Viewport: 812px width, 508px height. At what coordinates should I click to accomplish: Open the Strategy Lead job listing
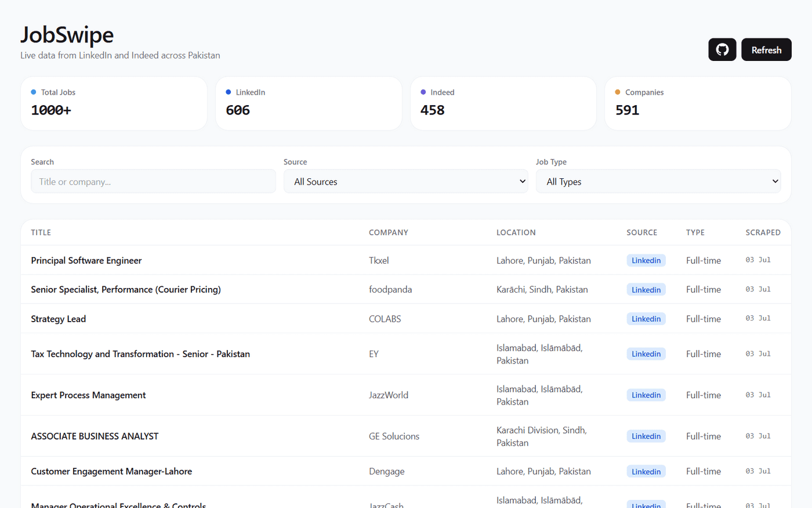[x=59, y=319]
